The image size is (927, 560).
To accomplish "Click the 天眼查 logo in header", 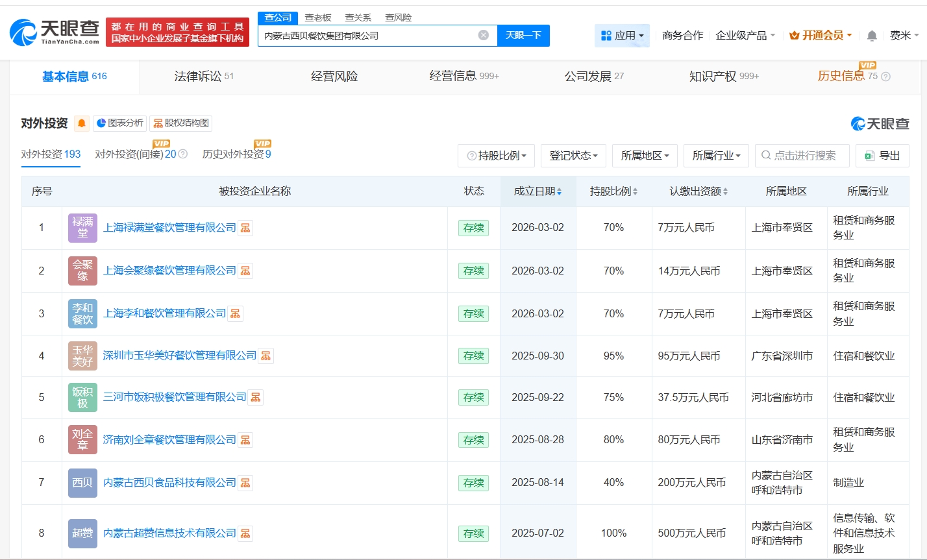I will pyautogui.click(x=55, y=32).
